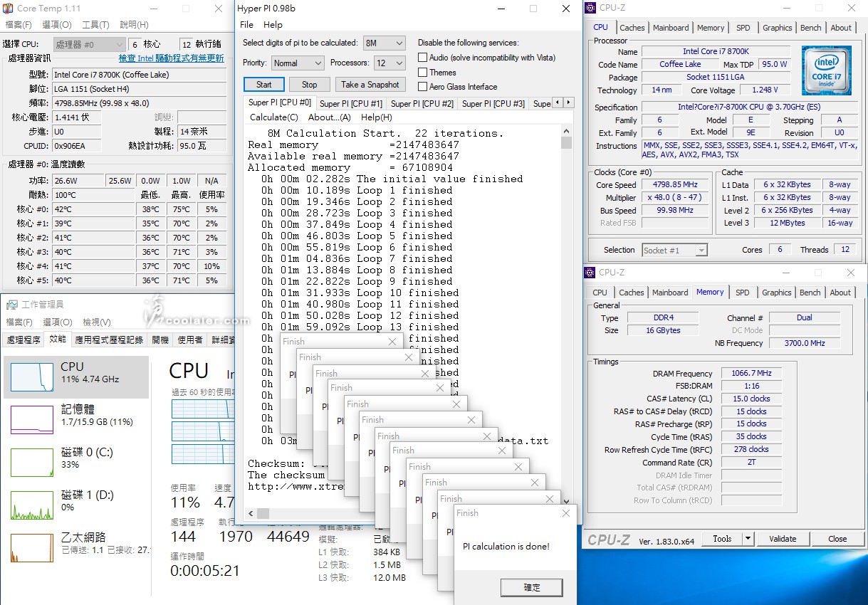
Task: Switch to Super PI [CPU #3] tab
Action: click(493, 103)
